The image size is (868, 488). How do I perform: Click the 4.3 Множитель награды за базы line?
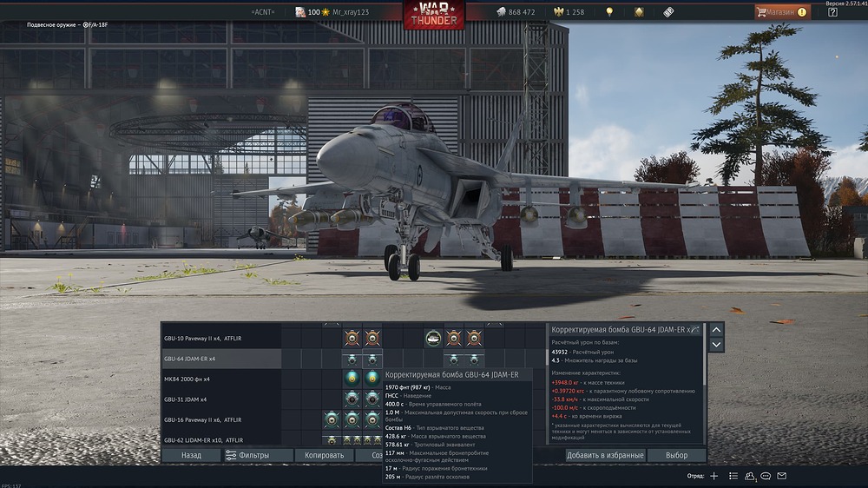click(x=594, y=360)
